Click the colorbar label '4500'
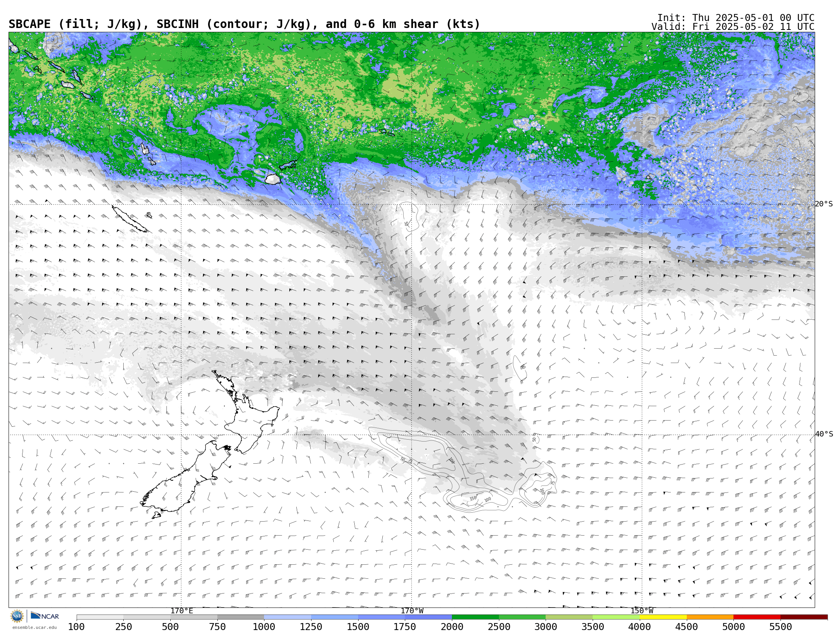840x632 pixels. [x=687, y=627]
